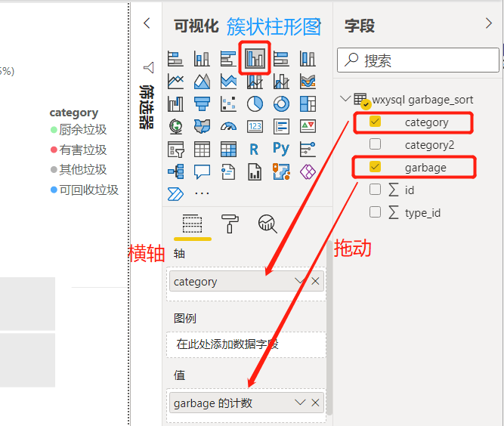Select the gauge visual

(228, 126)
